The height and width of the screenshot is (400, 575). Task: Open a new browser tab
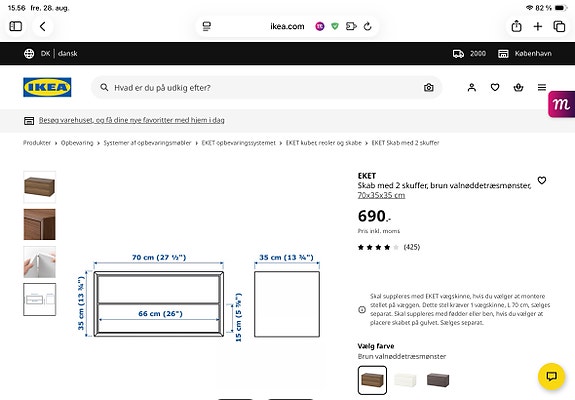click(538, 26)
